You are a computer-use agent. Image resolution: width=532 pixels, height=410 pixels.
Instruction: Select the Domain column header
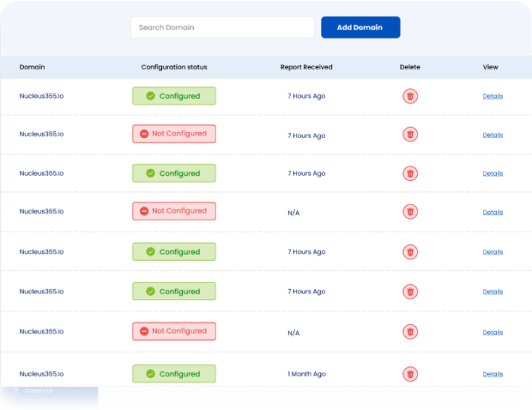(x=33, y=67)
